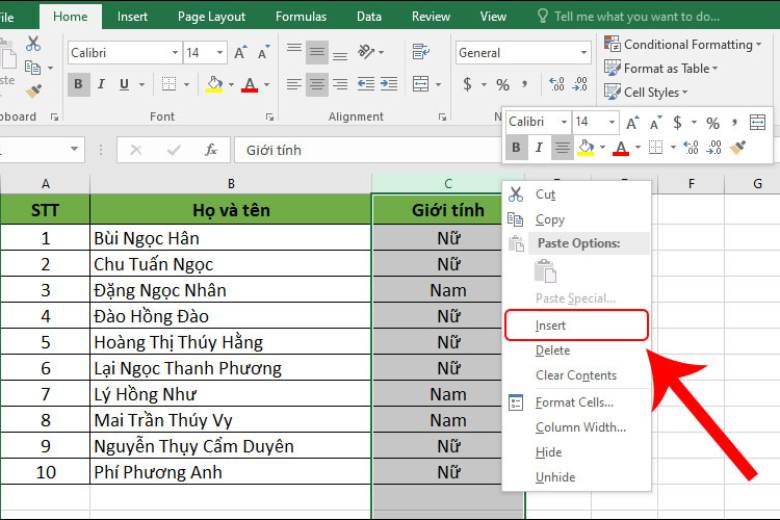
Task: Increase font size in ribbon
Action: pos(240,53)
